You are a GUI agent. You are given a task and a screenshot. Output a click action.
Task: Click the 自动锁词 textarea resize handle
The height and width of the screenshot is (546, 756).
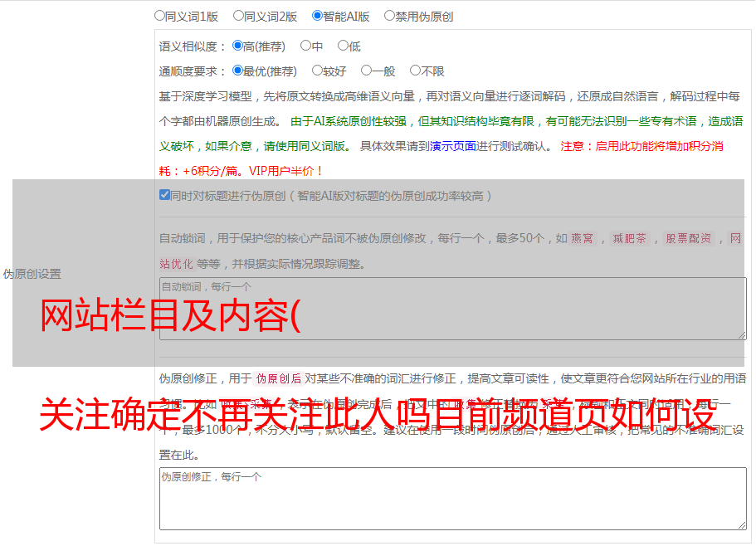741,334
